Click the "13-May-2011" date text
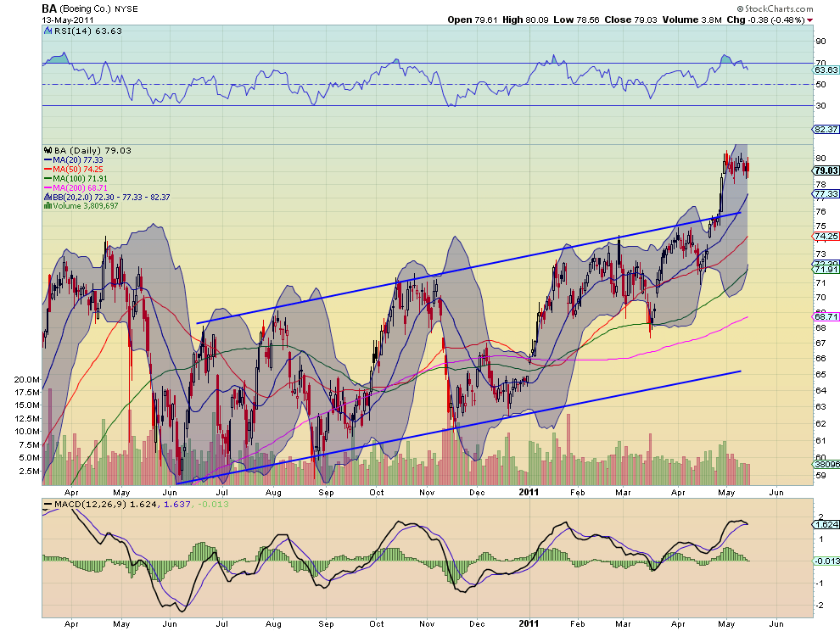This screenshot has height=631, width=840. [68, 20]
